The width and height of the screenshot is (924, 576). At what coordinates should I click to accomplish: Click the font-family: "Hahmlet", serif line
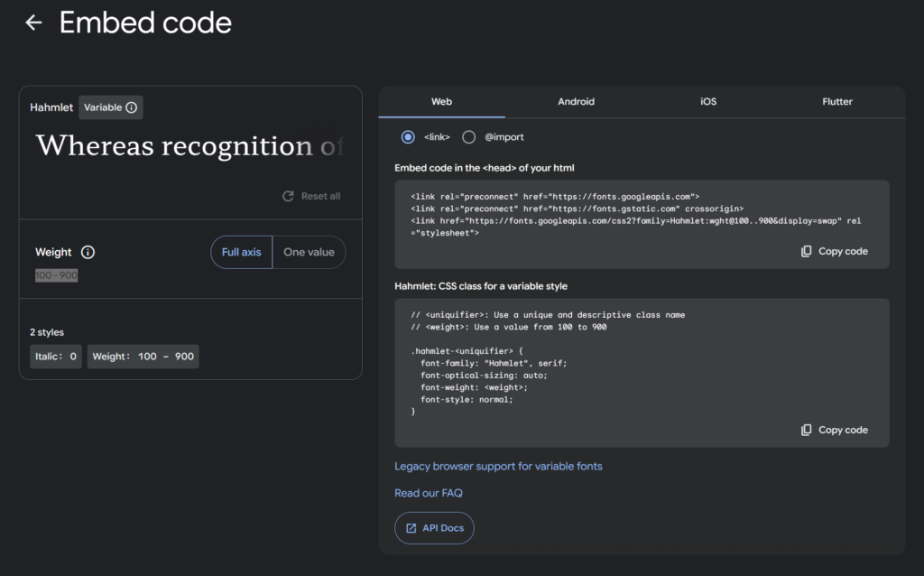[x=494, y=363]
